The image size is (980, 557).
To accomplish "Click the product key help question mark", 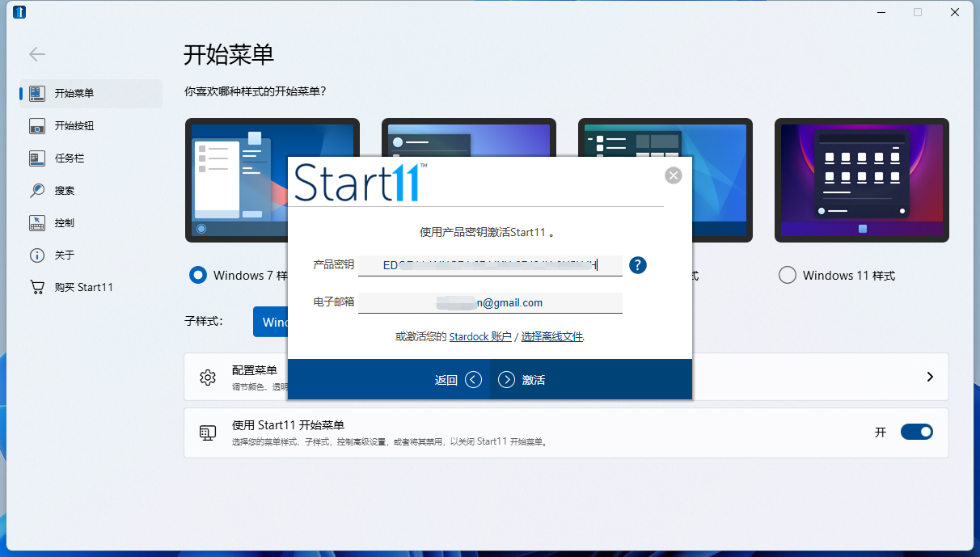I will [x=637, y=264].
